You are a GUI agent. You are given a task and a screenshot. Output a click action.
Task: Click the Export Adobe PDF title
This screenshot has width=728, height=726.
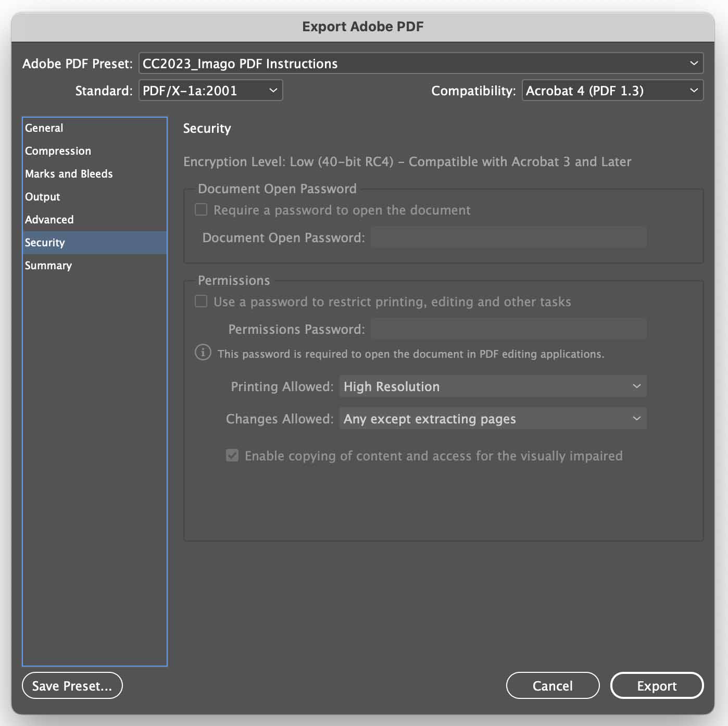tap(363, 27)
